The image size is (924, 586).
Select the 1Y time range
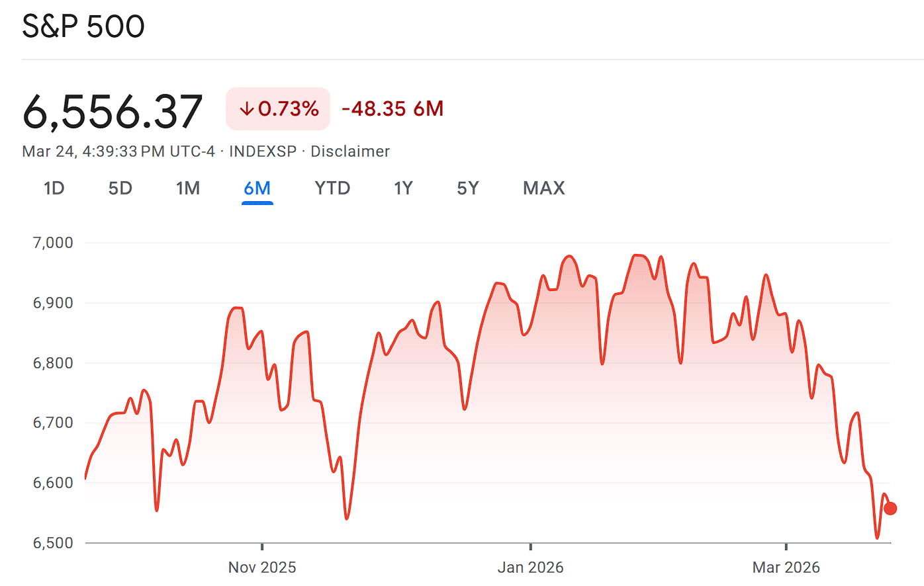coord(403,188)
